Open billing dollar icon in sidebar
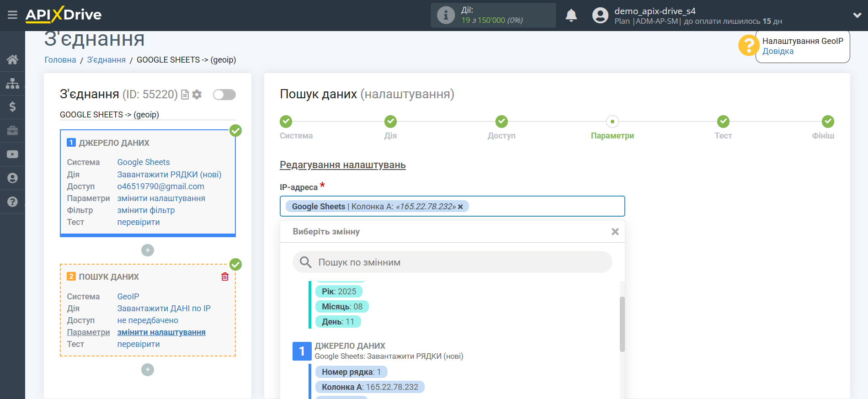Screen dimensions: 868x399 click(x=12, y=107)
